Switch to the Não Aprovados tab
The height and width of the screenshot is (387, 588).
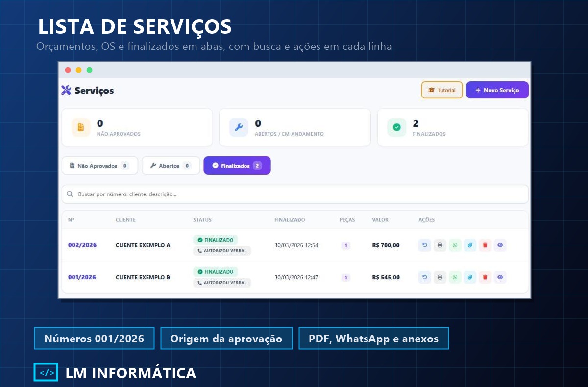coord(99,166)
